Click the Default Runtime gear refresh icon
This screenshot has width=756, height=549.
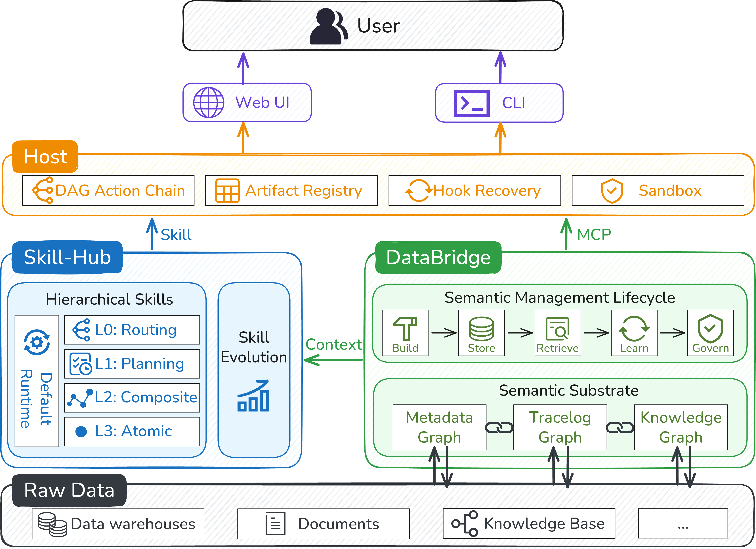click(x=37, y=342)
